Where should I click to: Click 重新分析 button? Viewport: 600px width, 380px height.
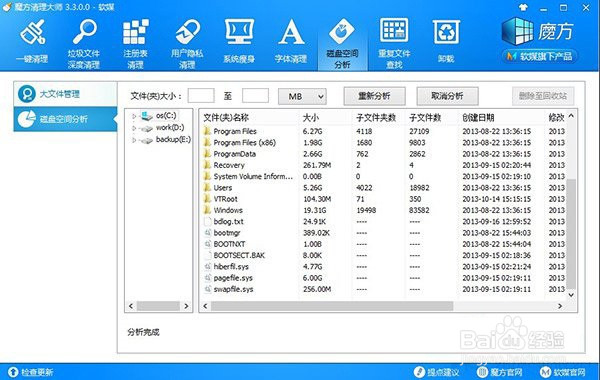[x=374, y=96]
